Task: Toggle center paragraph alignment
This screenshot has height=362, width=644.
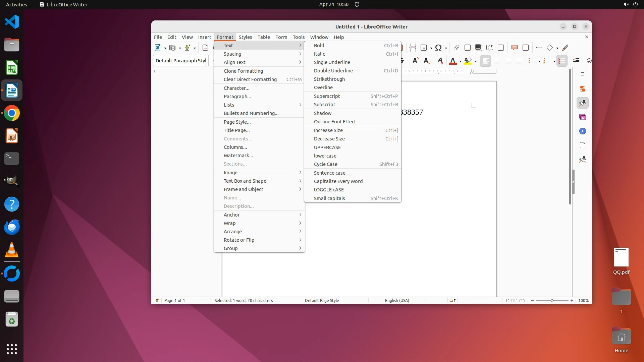Action: [x=496, y=61]
